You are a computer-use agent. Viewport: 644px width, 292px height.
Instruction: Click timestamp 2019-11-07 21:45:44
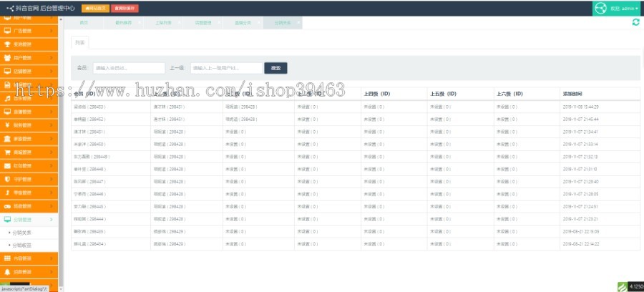(581, 119)
